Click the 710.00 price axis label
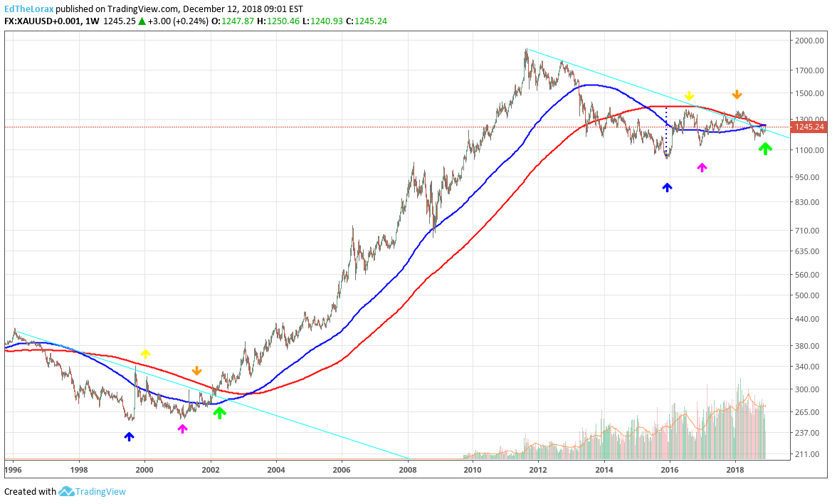 (x=809, y=231)
